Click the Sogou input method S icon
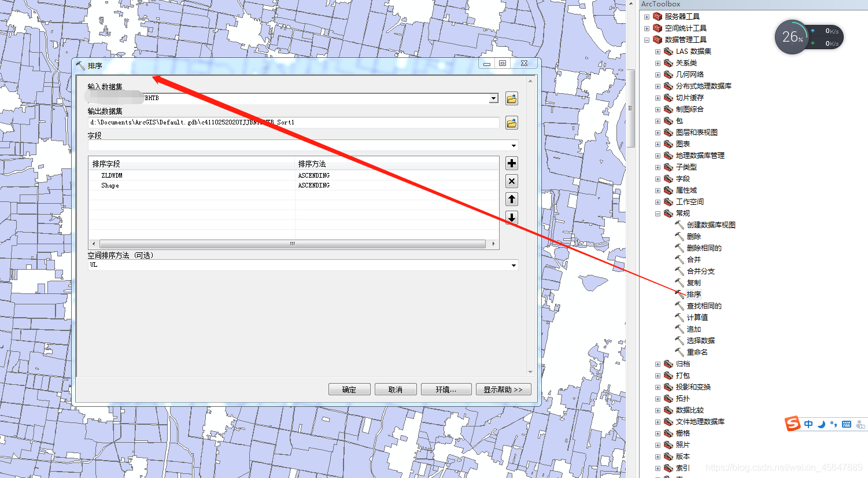 792,424
